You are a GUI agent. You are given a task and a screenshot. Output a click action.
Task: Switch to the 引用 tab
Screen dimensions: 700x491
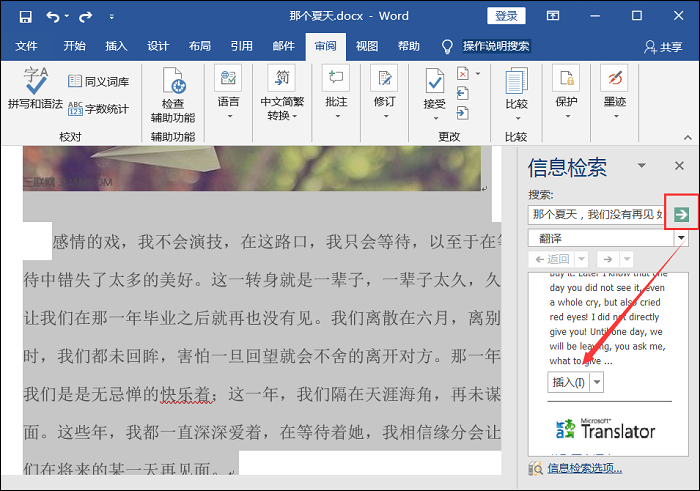click(242, 46)
